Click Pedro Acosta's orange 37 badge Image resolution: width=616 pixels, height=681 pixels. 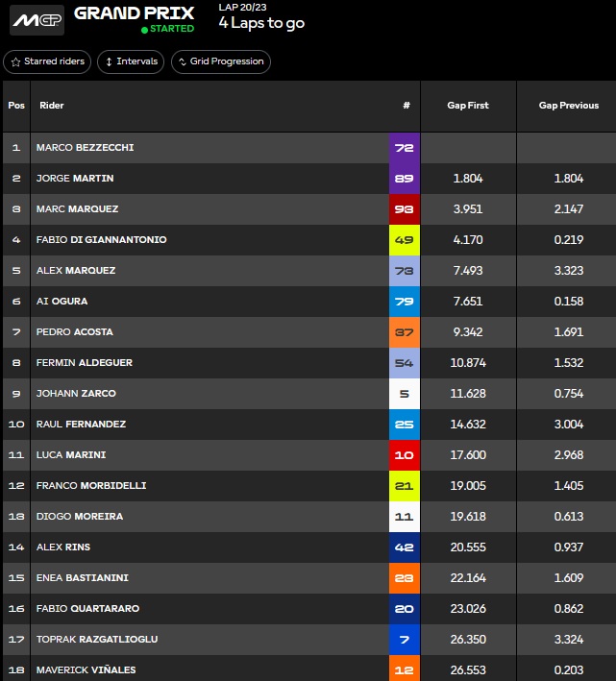[x=405, y=332]
